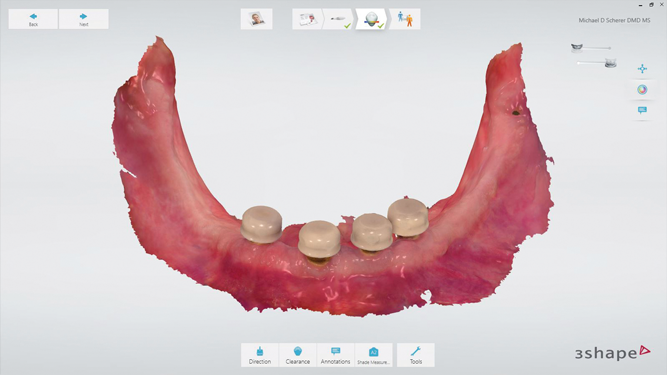This screenshot has height=375, width=667.
Task: Select the analyze scan workflow step
Action: point(372,19)
